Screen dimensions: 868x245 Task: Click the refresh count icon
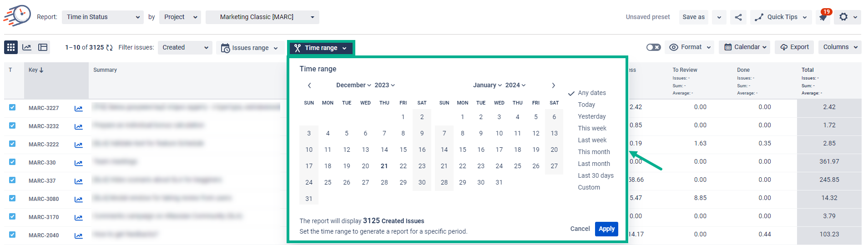coord(109,48)
